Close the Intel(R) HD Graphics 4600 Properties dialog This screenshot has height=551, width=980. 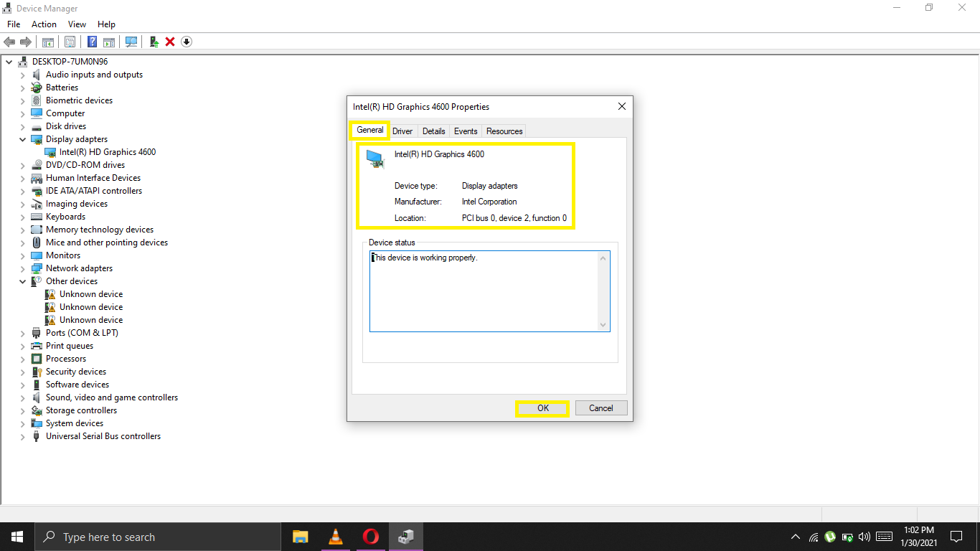coord(622,106)
